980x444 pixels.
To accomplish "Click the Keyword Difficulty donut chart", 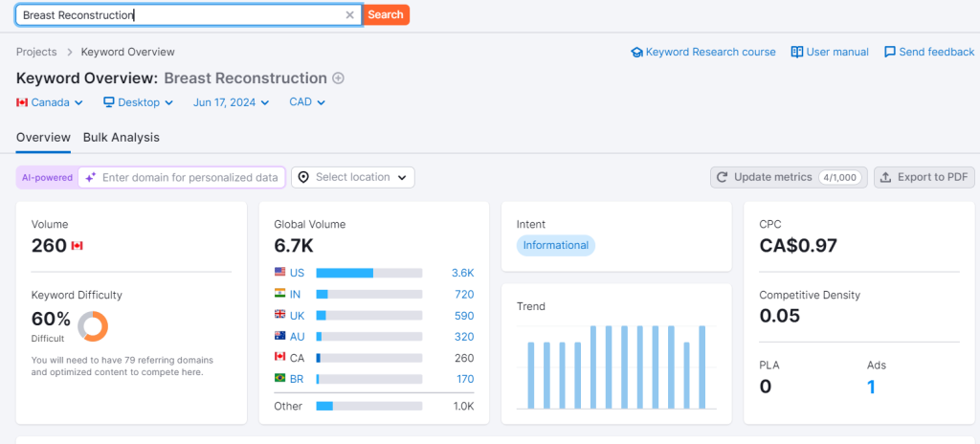I will [93, 326].
